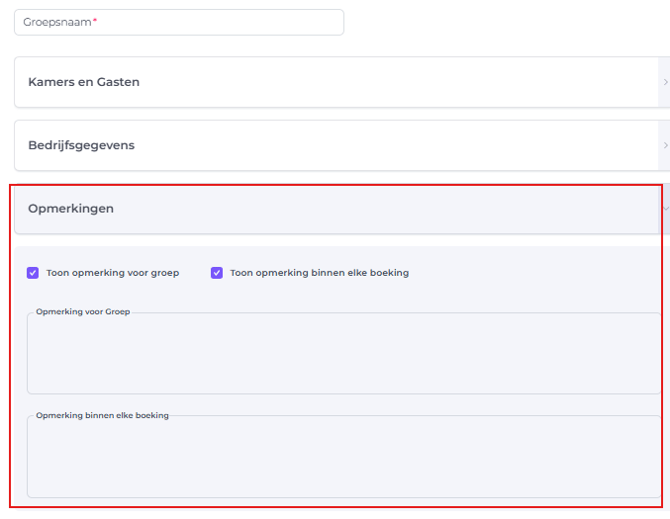Click the 'Toon opmerking voor groep' label text
The width and height of the screenshot is (670, 519).
(112, 273)
